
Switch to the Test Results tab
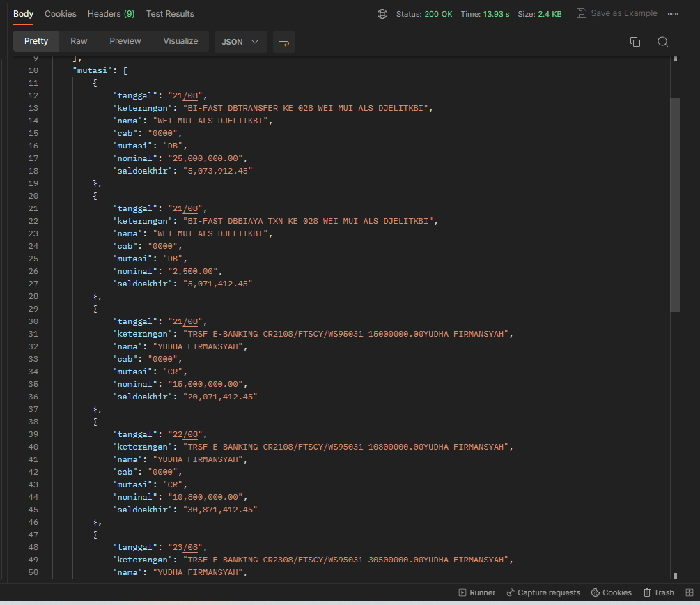click(170, 14)
